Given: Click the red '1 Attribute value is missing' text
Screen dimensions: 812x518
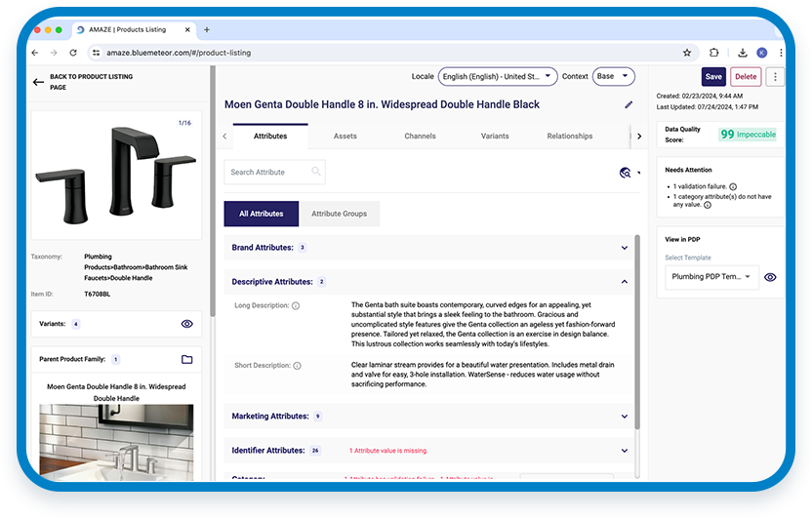Looking at the screenshot, I should (x=388, y=451).
